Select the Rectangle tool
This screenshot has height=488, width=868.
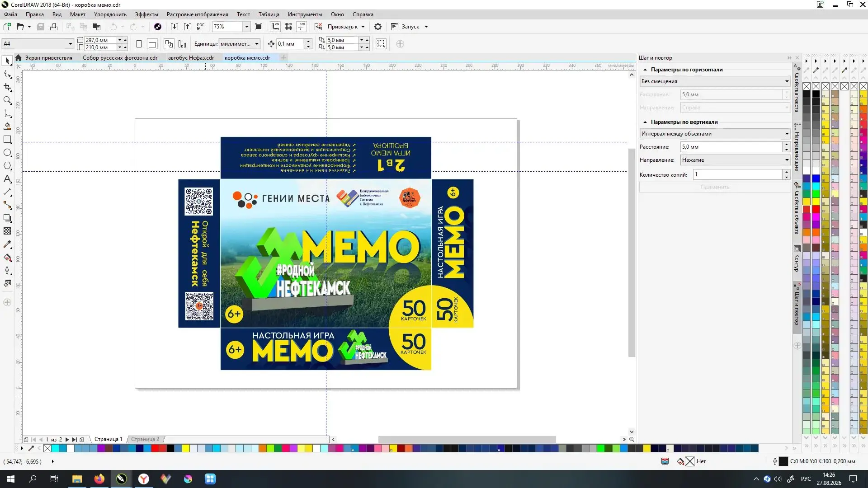[x=7, y=140]
